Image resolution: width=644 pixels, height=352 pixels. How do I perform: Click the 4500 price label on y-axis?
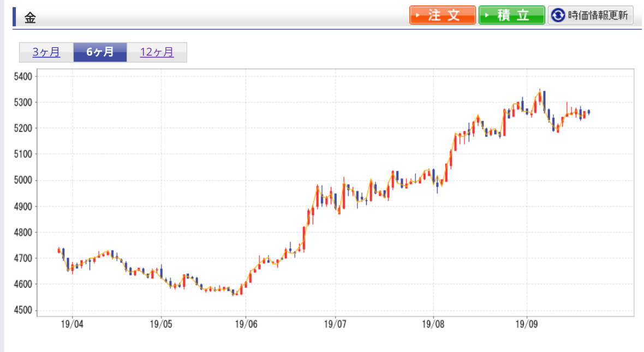coord(23,311)
